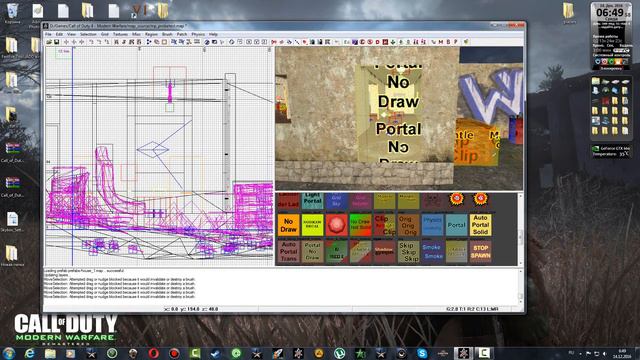Image resolution: width=640 pixels, height=360 pixels.
Task: Select the Orig Orig Orig texture
Action: coord(408,225)
